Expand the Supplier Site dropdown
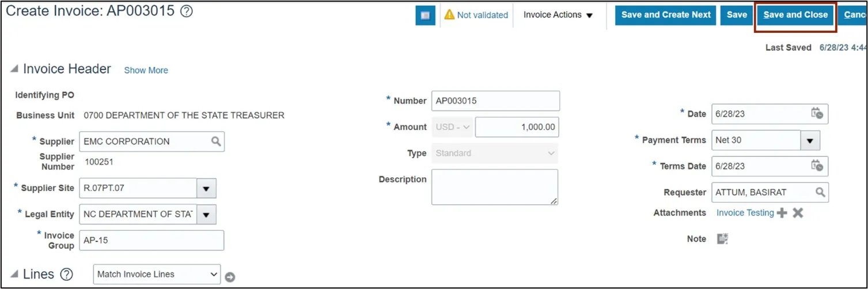The image size is (868, 289). click(206, 188)
